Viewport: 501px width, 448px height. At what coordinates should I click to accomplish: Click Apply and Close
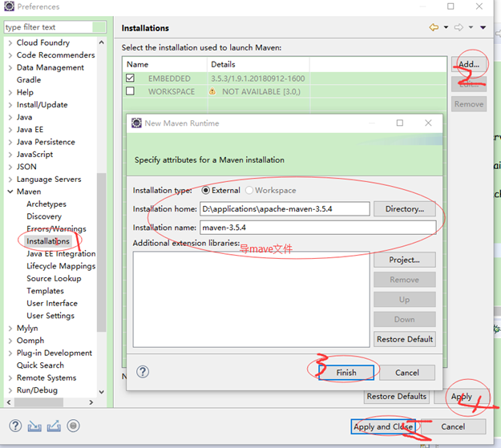click(383, 426)
